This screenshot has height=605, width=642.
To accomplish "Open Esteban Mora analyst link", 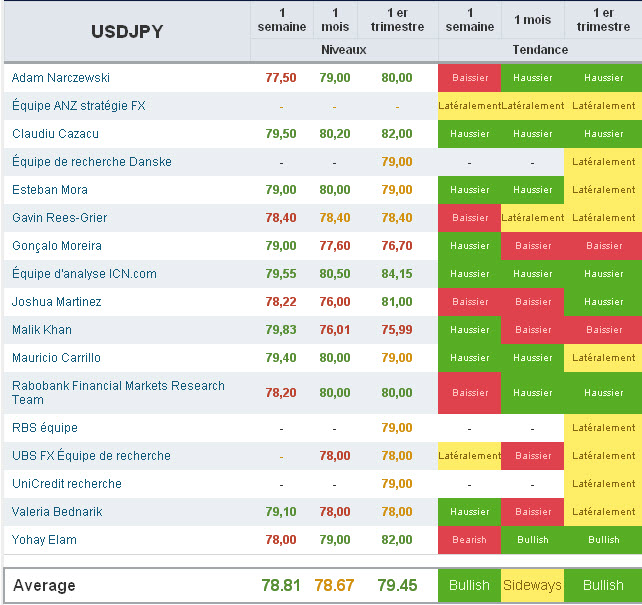I will click(x=50, y=190).
